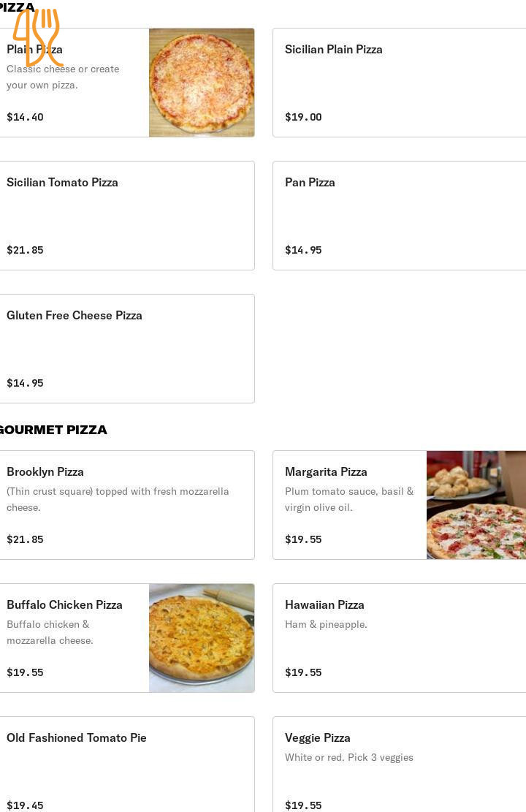Click the Buffalo Chicken Pizza image

point(202,638)
